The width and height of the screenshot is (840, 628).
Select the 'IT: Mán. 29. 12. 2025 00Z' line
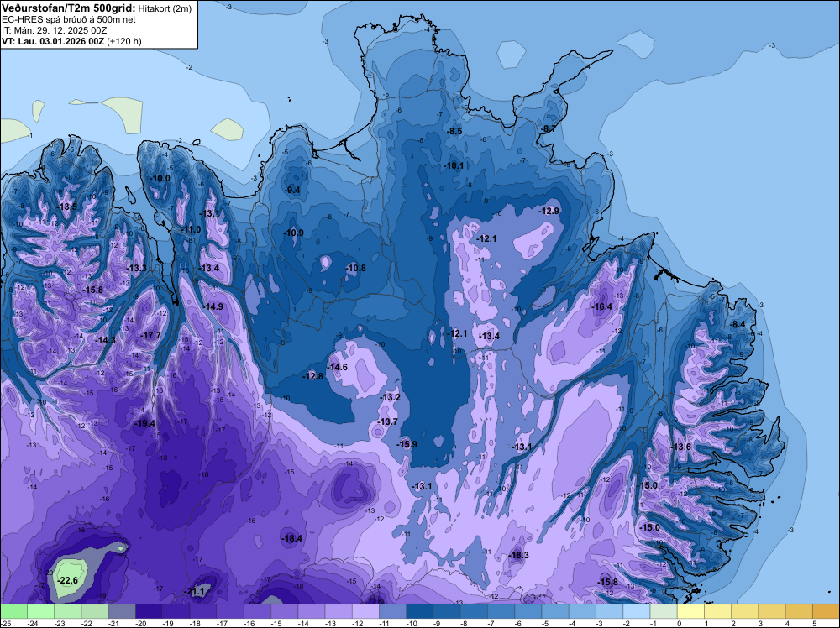54,30
